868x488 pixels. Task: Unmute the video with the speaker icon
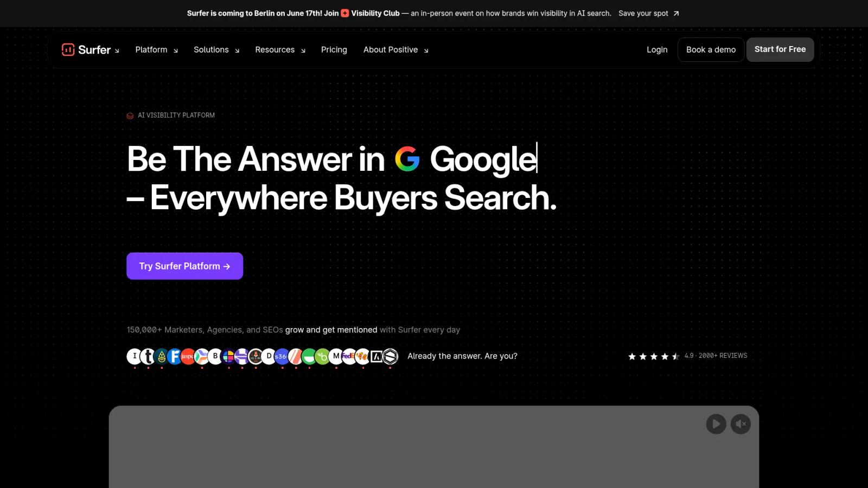pos(741,424)
